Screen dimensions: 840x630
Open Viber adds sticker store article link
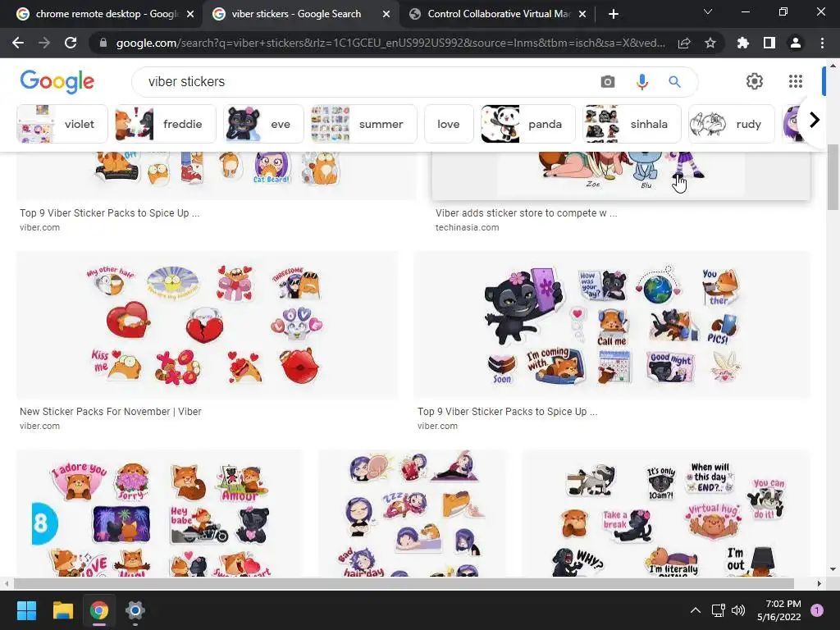526,212
